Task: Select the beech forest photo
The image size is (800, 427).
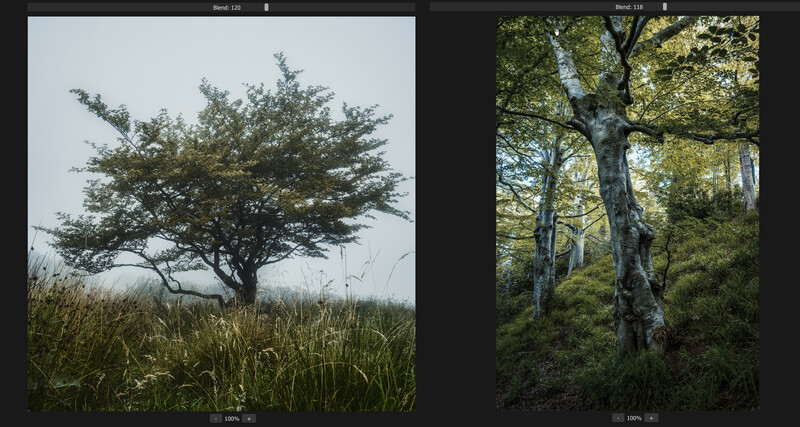Action: (x=628, y=213)
